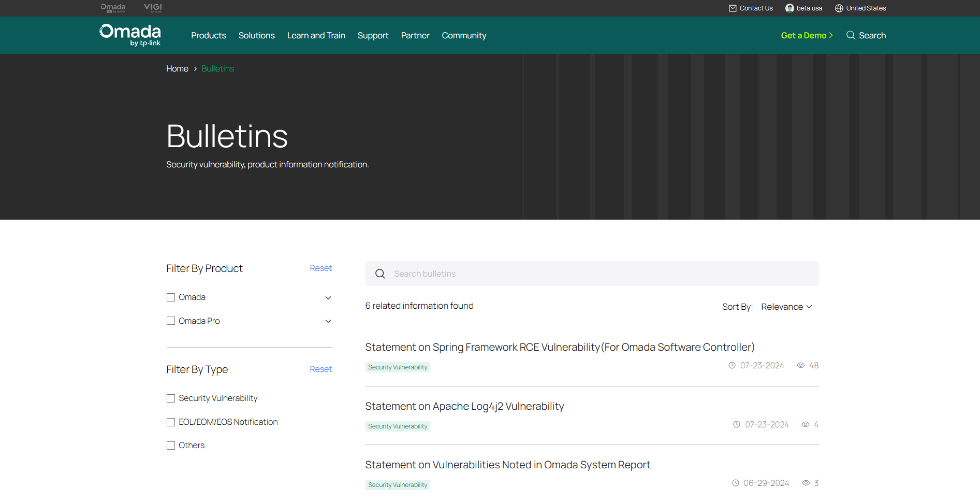Click the date 07-23-2024 on Spring Framework bulletin

coord(762,365)
